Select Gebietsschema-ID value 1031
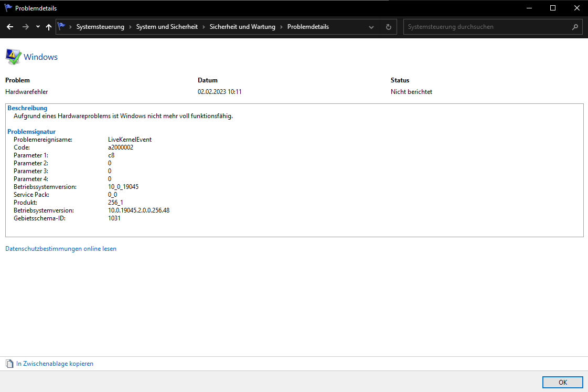588x392 pixels. pos(114,218)
